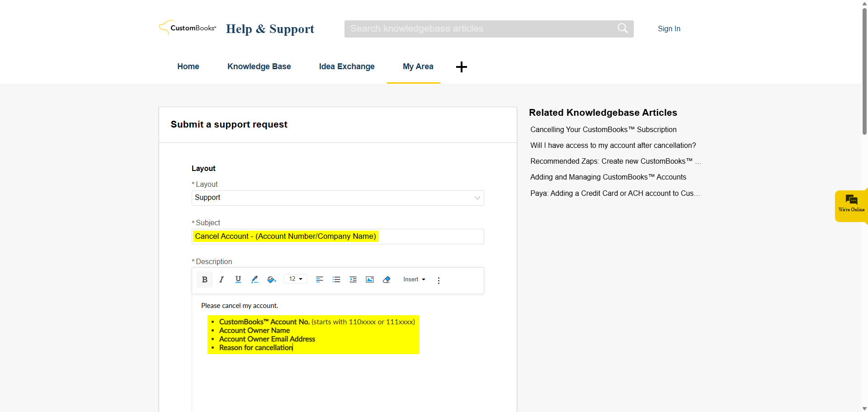Toggle bold formatting in description editor

click(205, 279)
